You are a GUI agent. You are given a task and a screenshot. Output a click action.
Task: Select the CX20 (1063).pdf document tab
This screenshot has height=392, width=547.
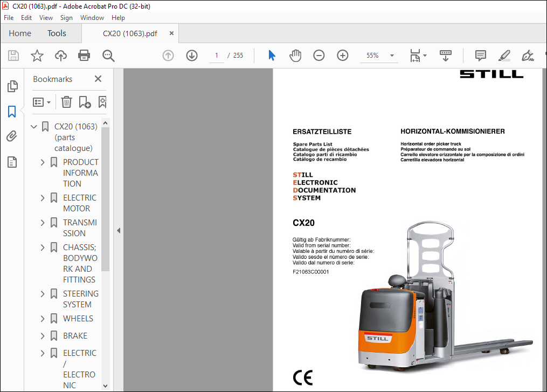coord(130,33)
